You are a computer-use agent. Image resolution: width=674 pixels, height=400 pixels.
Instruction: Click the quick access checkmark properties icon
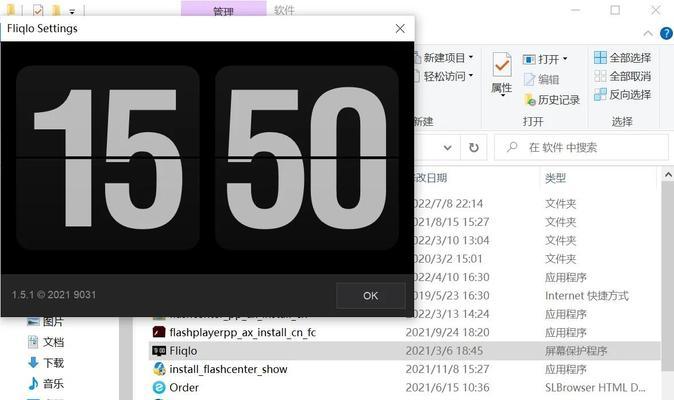tap(38, 10)
